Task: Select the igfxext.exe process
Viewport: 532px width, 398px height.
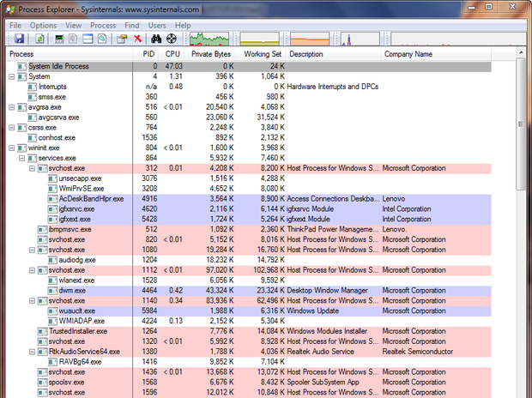Action: click(x=249, y=220)
